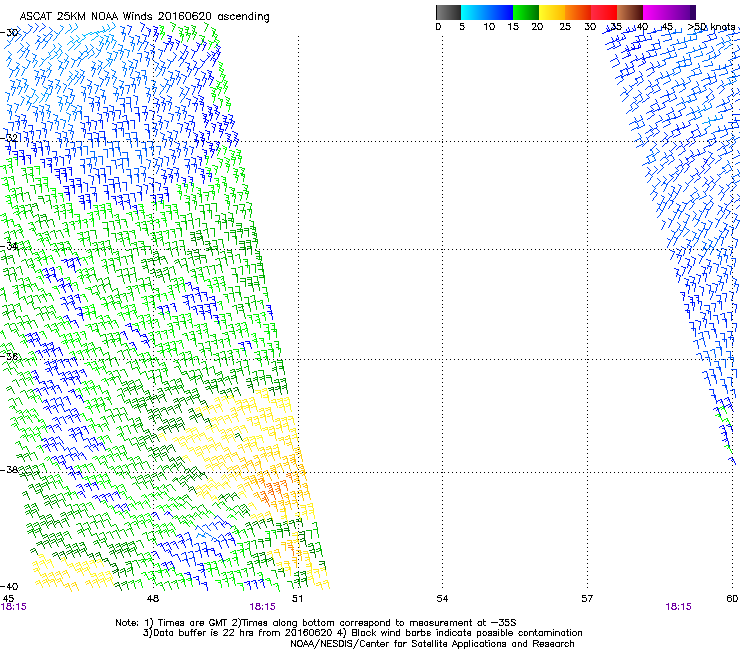
Task: Click the brown 35-40 knots legend swatch
Action: click(630, 12)
